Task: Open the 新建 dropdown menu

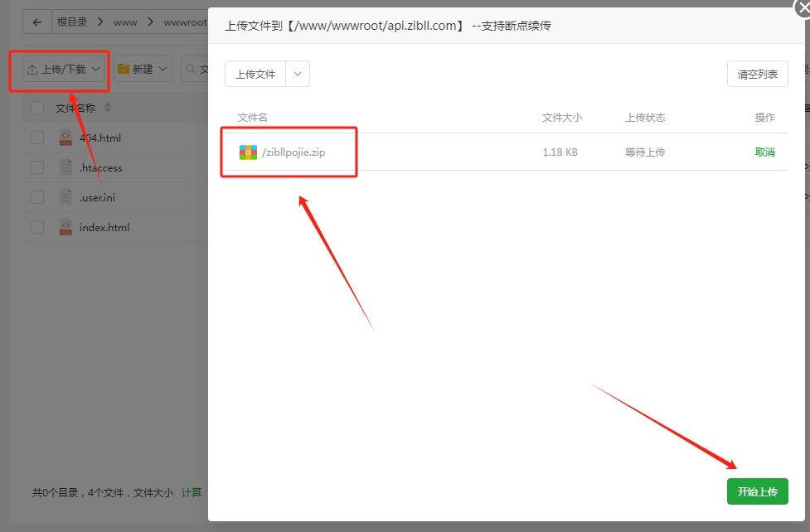Action: click(x=143, y=69)
